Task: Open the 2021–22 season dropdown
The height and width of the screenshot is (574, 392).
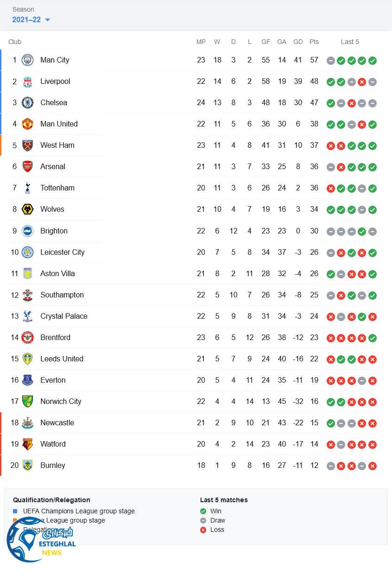Action: tap(31, 20)
